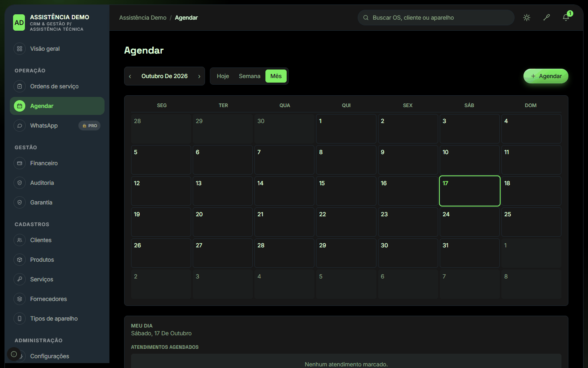
Task: Open Financeiro card icon
Action: point(20,163)
